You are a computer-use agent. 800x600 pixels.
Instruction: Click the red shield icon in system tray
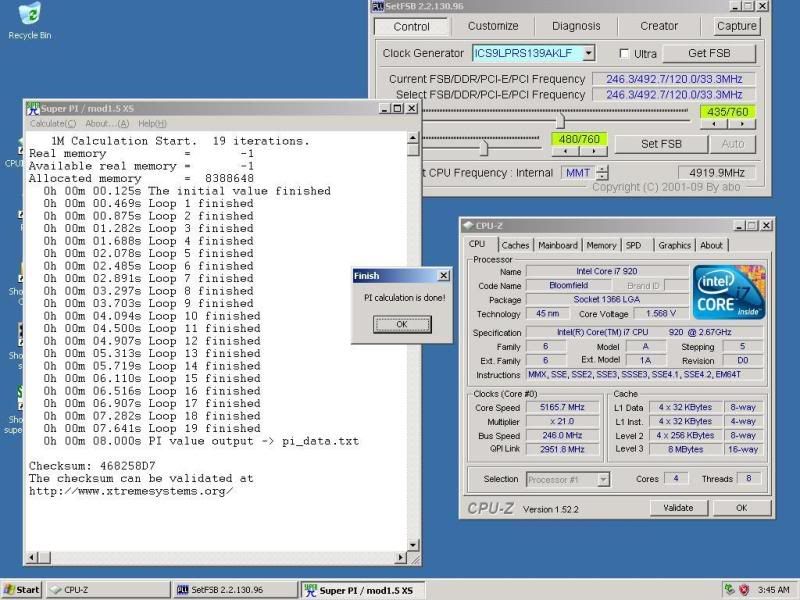(x=745, y=590)
